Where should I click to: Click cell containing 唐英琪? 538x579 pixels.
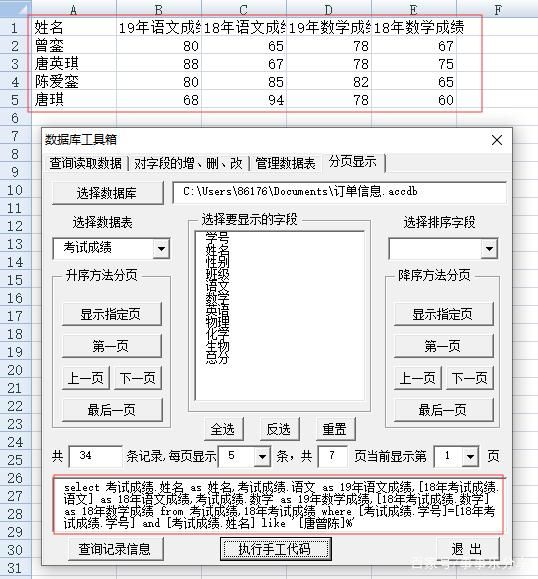[x=74, y=64]
